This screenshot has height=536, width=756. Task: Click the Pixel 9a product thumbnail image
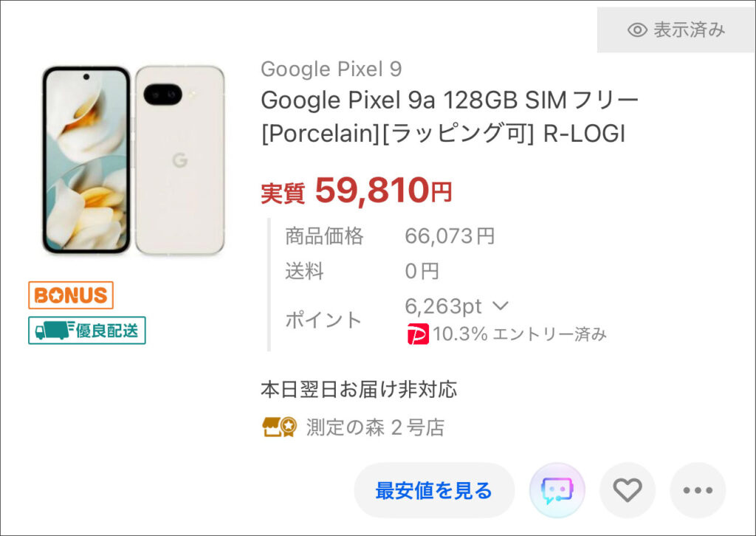point(134,160)
